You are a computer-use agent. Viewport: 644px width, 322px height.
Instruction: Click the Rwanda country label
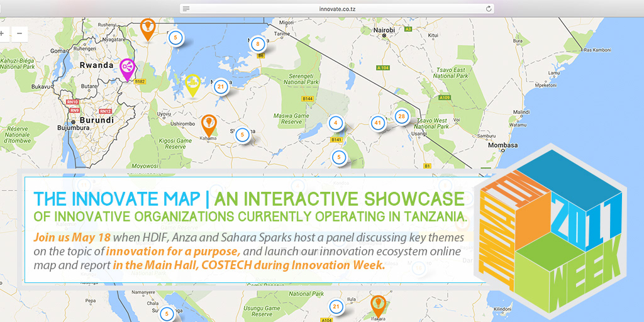tap(96, 65)
